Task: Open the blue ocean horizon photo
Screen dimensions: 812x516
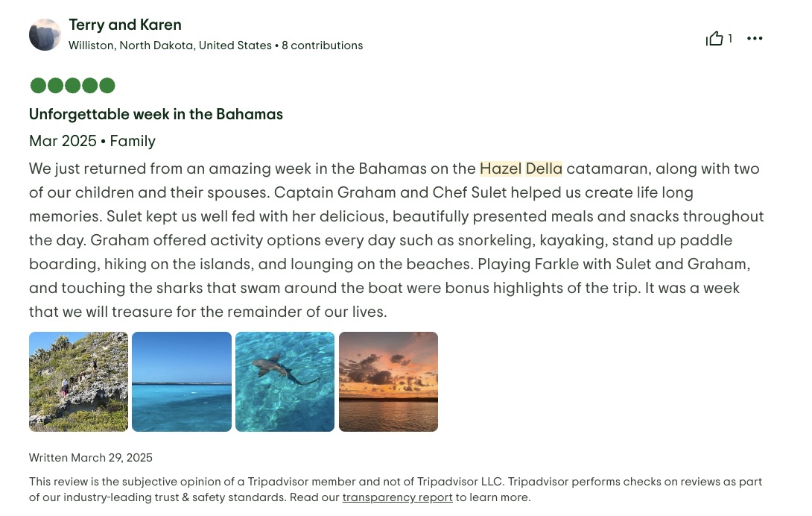Action: point(182,382)
